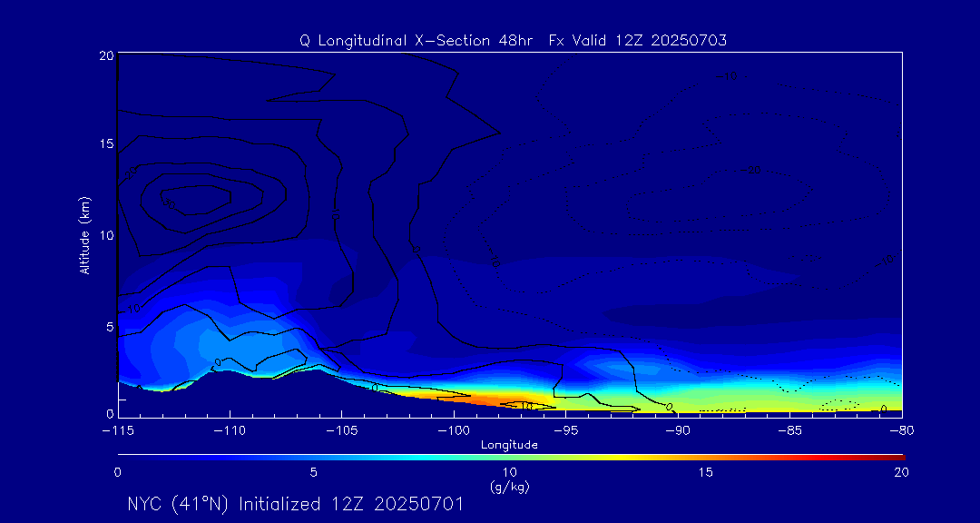Viewport: 980px width, 523px height.
Task: Click the x-axis tick label "-110"
Action: point(230,431)
